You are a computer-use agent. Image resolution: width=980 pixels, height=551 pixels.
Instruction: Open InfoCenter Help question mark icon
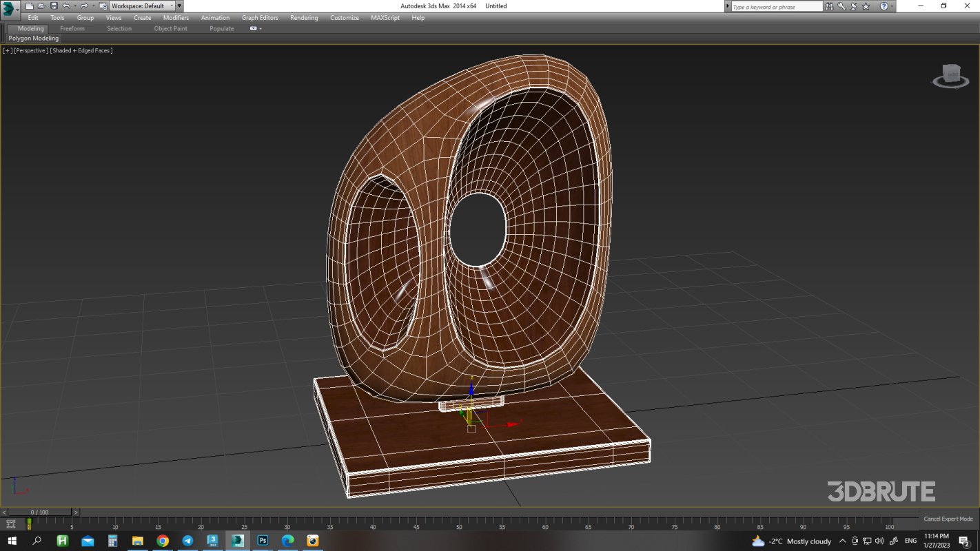pyautogui.click(x=884, y=6)
